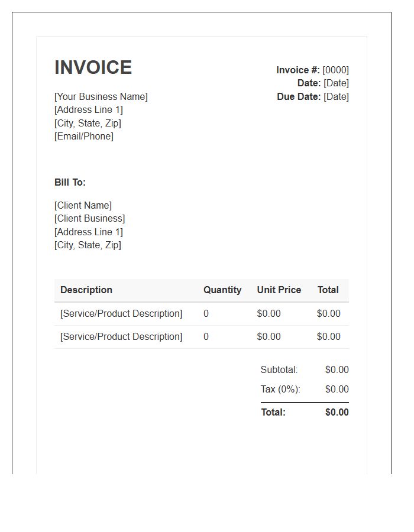
Task: Click the Quantity column header
Action: (222, 290)
